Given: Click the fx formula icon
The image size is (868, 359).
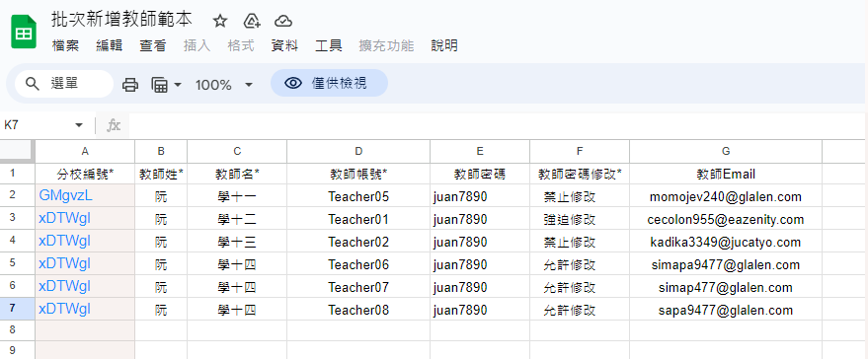Looking at the screenshot, I should (x=114, y=125).
